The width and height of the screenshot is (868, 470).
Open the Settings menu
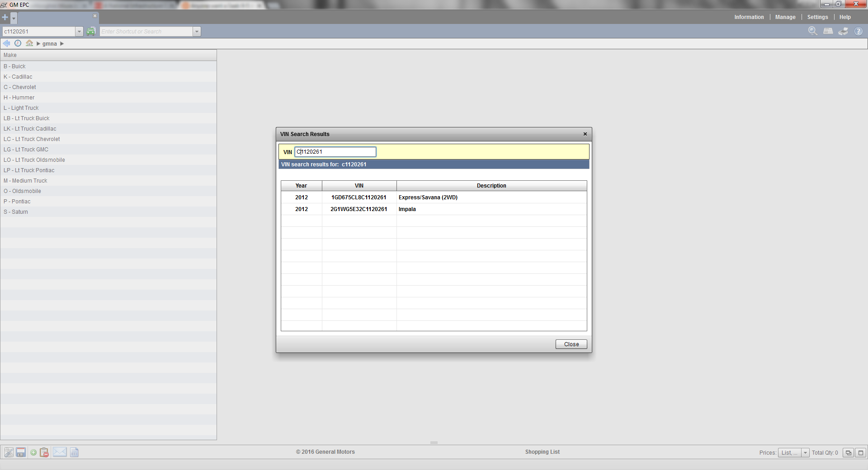coord(817,17)
